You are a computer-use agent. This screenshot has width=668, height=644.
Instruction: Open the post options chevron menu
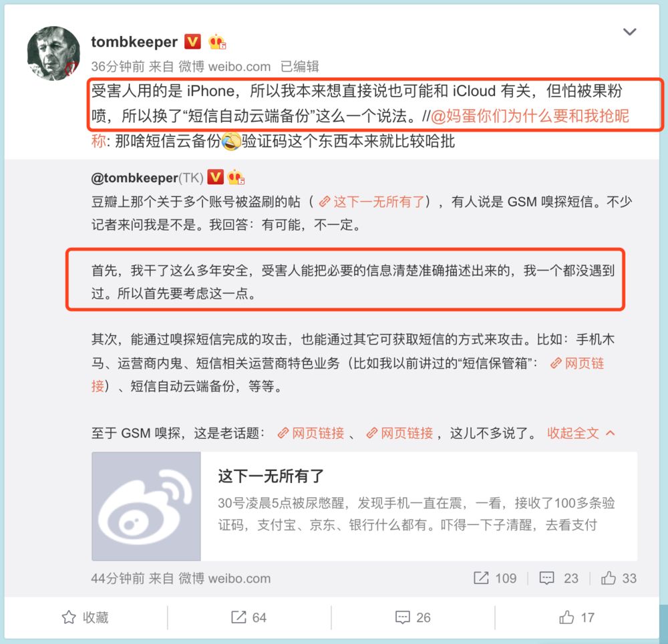630,32
